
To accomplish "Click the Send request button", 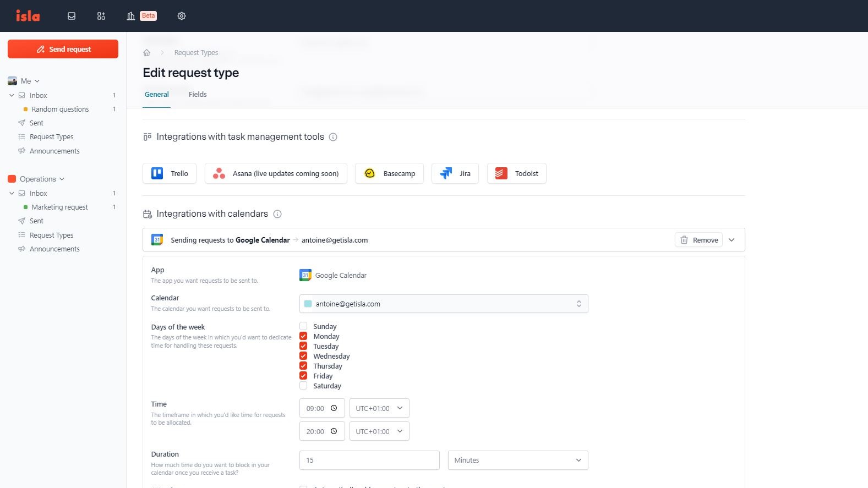I will pyautogui.click(x=63, y=49).
